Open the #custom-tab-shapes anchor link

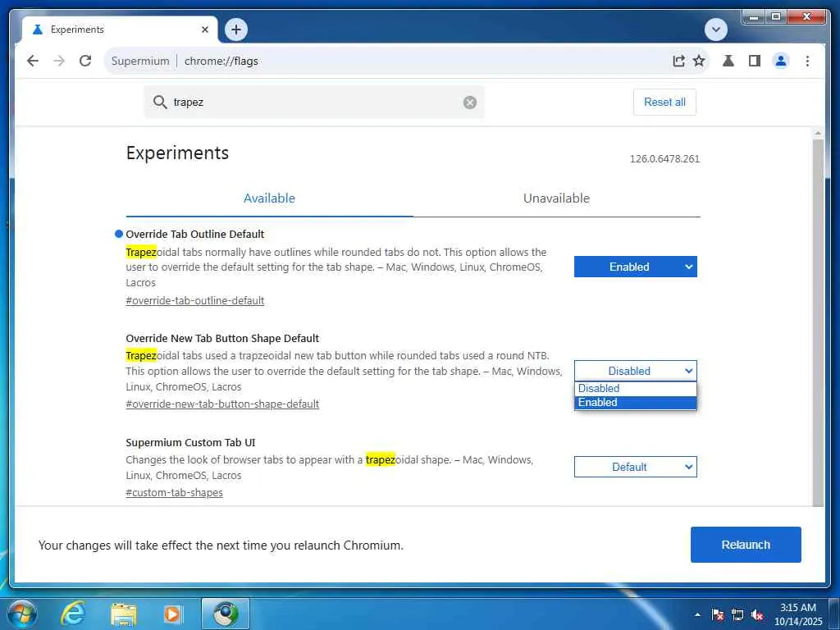pos(174,492)
